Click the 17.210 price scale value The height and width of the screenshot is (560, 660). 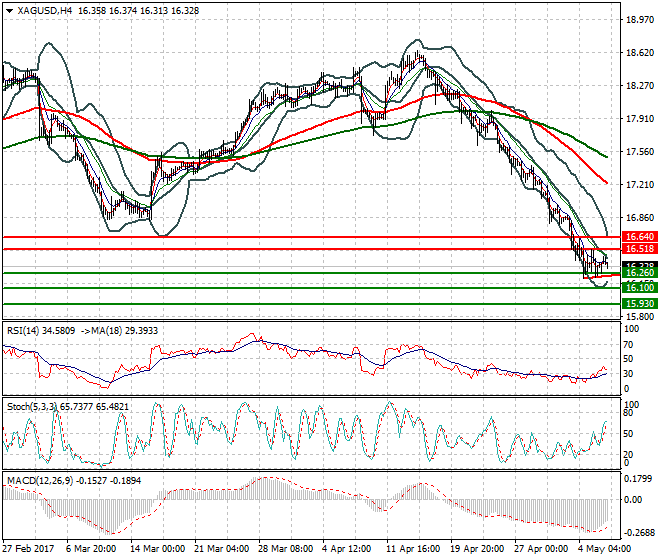640,184
